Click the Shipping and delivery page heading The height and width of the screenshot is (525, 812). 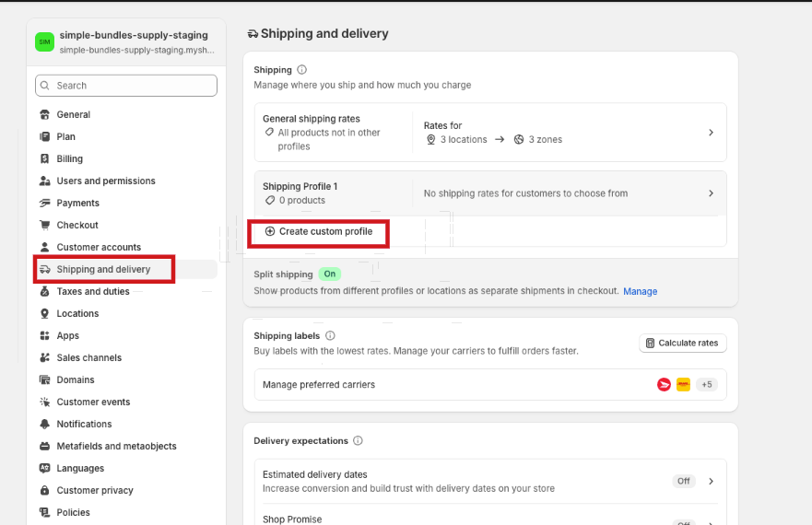coord(324,34)
